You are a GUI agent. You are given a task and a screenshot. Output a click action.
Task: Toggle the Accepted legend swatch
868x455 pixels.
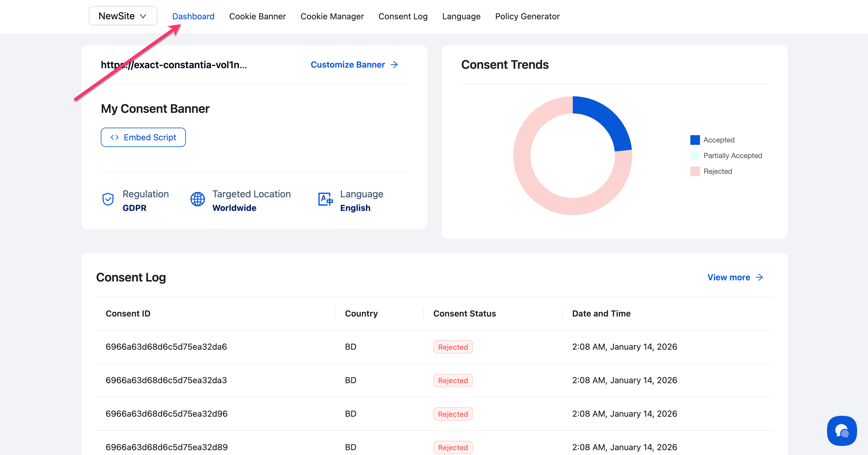tap(695, 140)
